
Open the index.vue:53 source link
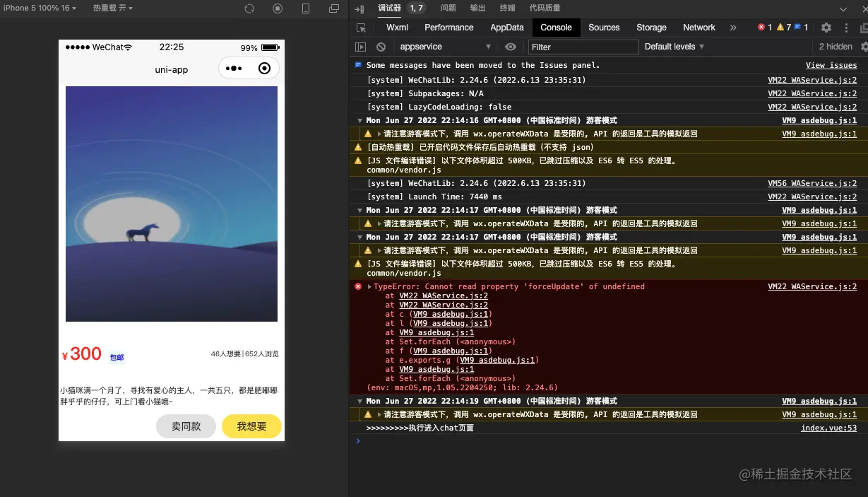pyautogui.click(x=828, y=428)
